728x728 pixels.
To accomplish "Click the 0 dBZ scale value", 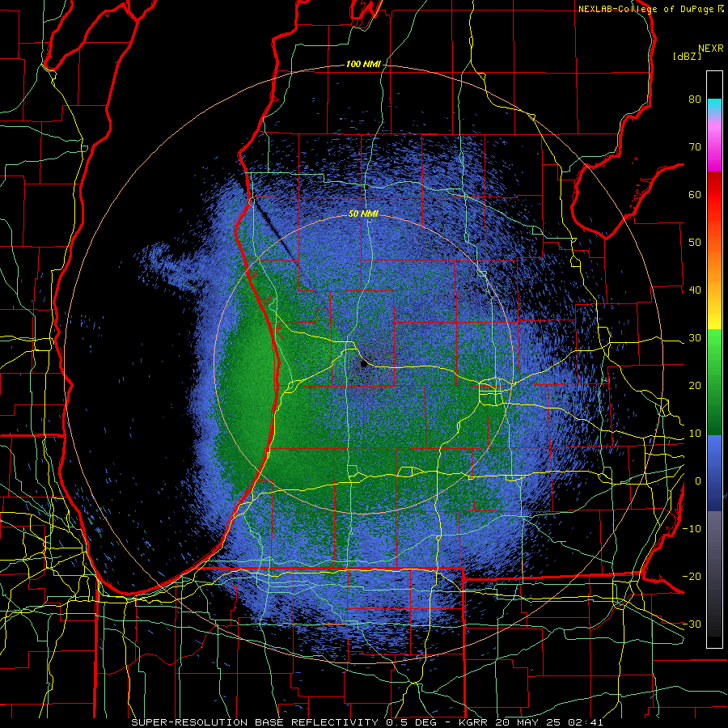I will 698,481.
